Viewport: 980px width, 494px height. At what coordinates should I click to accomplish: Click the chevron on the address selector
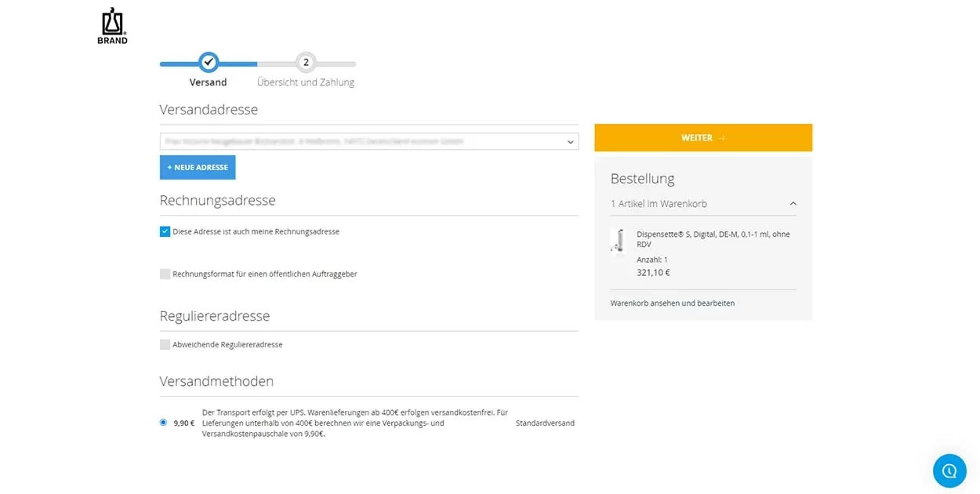click(570, 141)
